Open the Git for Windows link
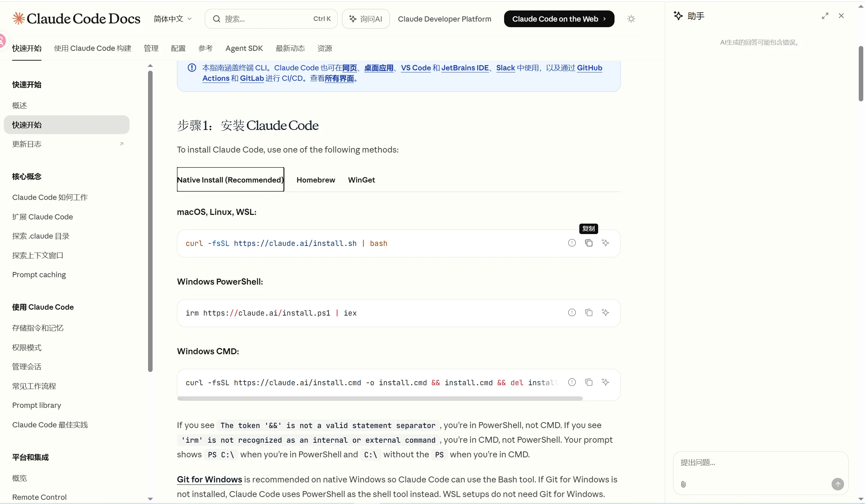The image size is (865, 504). (x=209, y=479)
